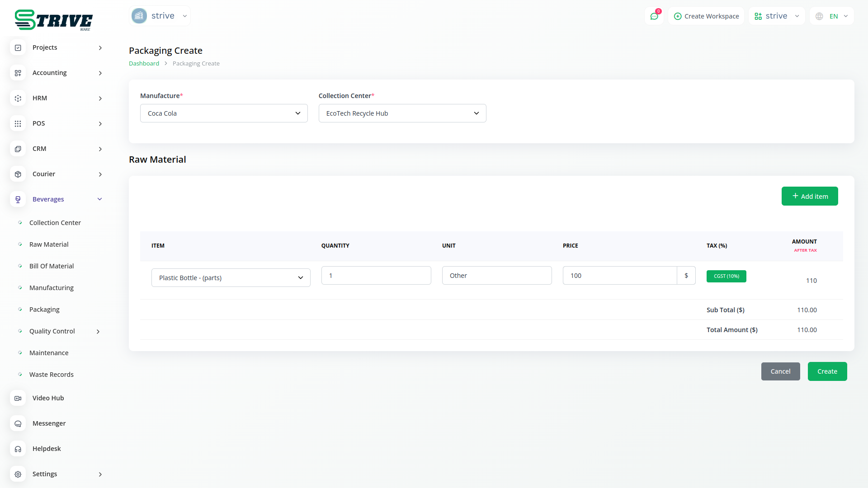Image resolution: width=868 pixels, height=488 pixels.
Task: Click the Video Hub camera icon
Action: tap(18, 398)
